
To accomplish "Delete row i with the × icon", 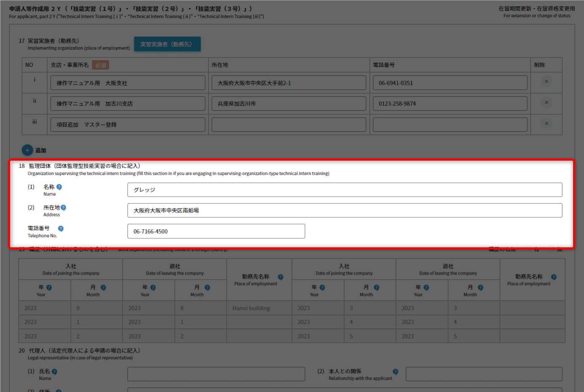I will click(x=546, y=82).
